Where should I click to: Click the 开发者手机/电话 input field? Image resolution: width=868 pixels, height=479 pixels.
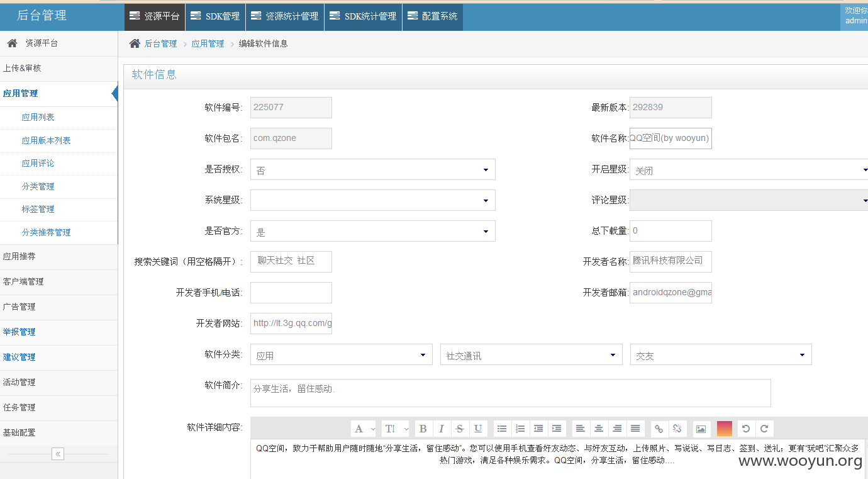[291, 293]
